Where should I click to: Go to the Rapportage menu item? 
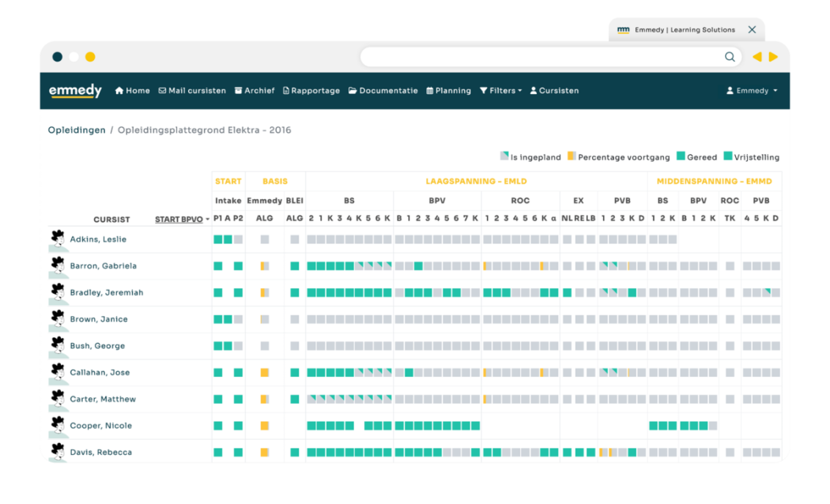[x=311, y=91]
